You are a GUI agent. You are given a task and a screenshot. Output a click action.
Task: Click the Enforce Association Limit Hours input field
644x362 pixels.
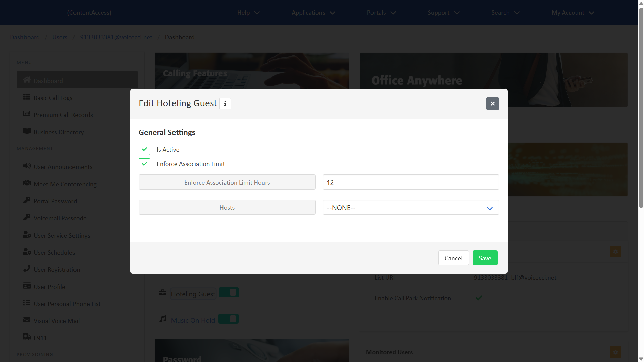click(x=410, y=183)
